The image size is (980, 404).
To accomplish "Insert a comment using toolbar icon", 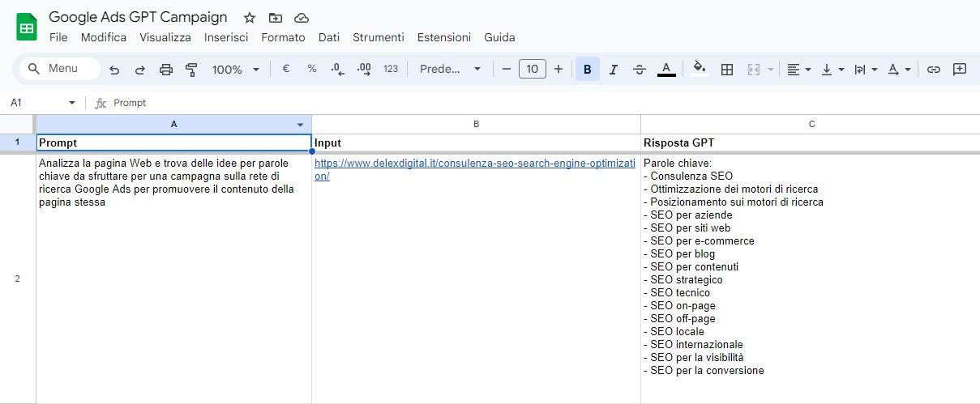I will (960, 70).
